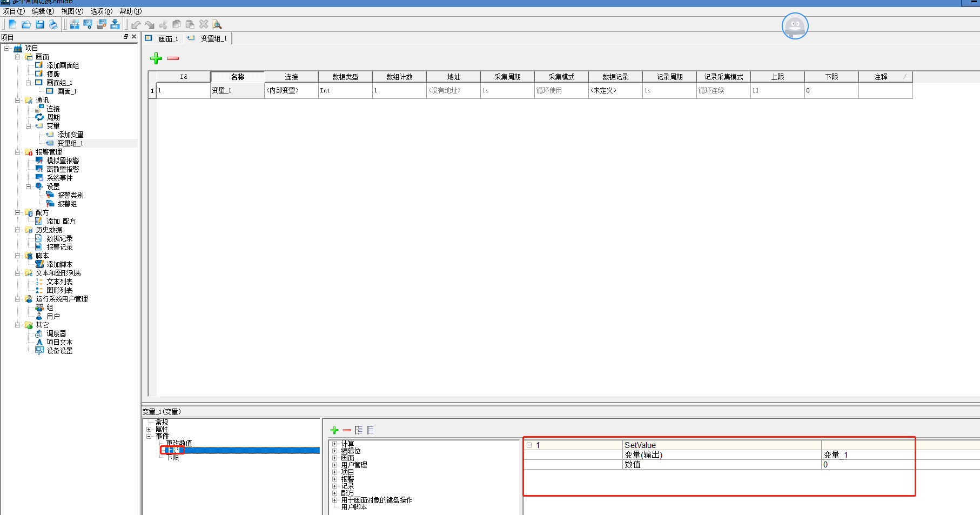Select the 更改数值 event
Image resolution: width=980 pixels, height=515 pixels.
(179, 443)
